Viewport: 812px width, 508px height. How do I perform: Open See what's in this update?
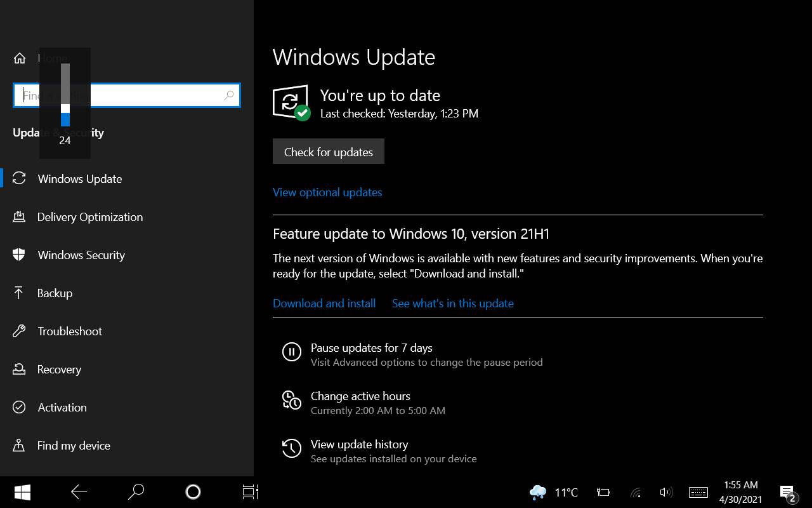pos(452,304)
